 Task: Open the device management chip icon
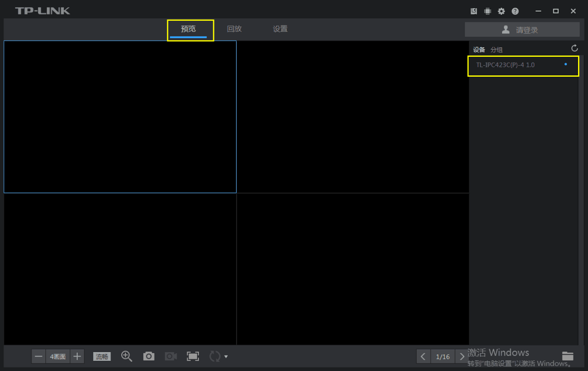click(487, 11)
